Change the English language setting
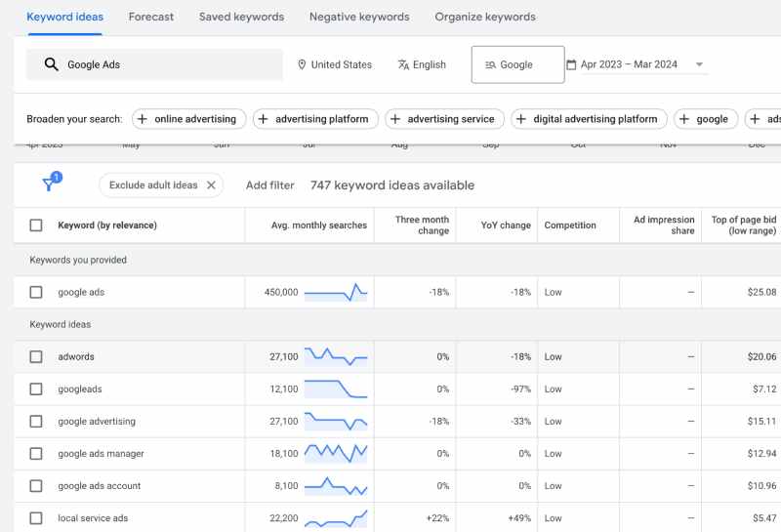The image size is (781, 532). [x=422, y=64]
